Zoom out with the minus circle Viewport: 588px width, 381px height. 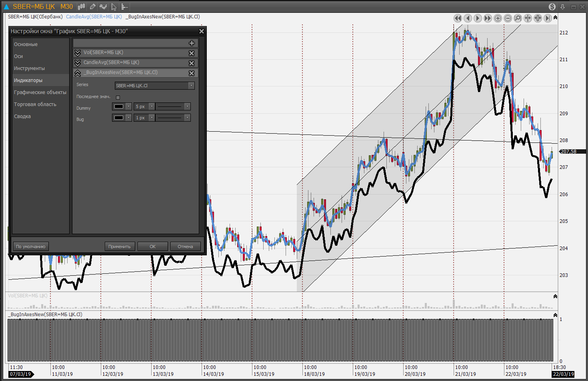(508, 18)
